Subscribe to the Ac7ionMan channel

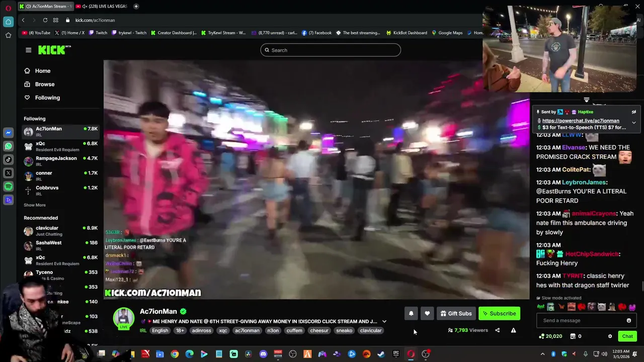[x=499, y=313]
